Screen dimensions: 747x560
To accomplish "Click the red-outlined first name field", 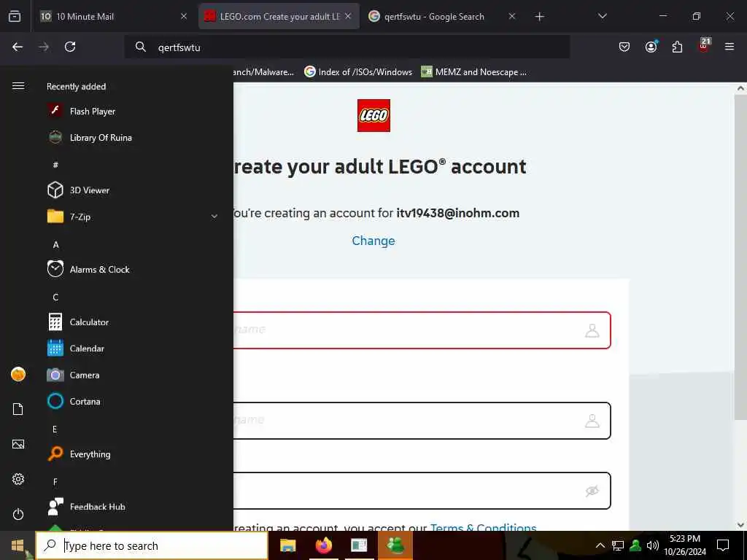I will pyautogui.click(x=422, y=330).
